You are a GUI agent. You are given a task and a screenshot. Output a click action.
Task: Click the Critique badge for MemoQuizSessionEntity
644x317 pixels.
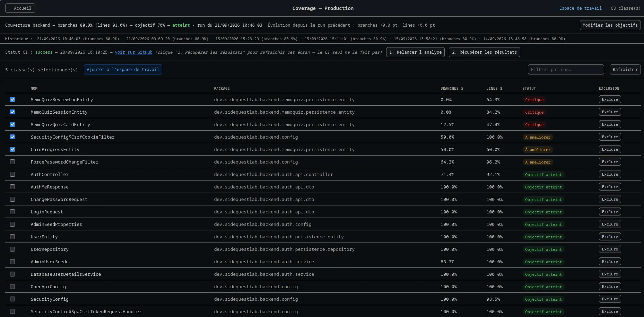pos(534,112)
